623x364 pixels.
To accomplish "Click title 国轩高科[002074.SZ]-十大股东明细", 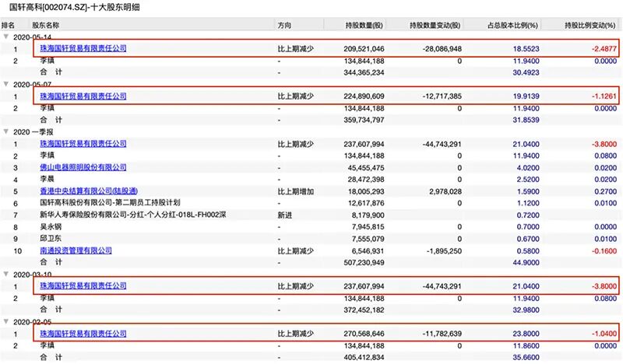I will (x=74, y=7).
